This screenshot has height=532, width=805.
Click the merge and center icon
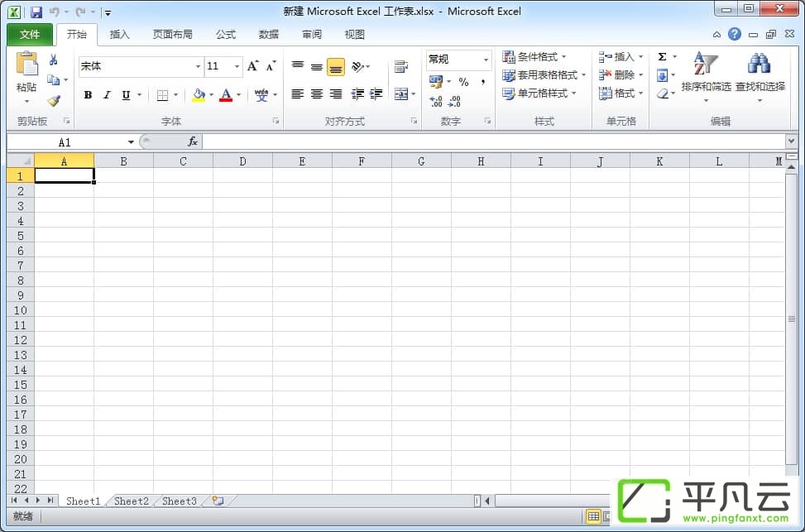(401, 93)
